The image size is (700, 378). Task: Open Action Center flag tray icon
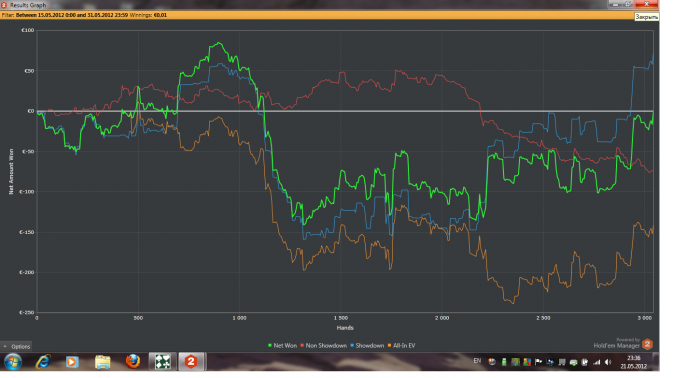(x=539, y=362)
